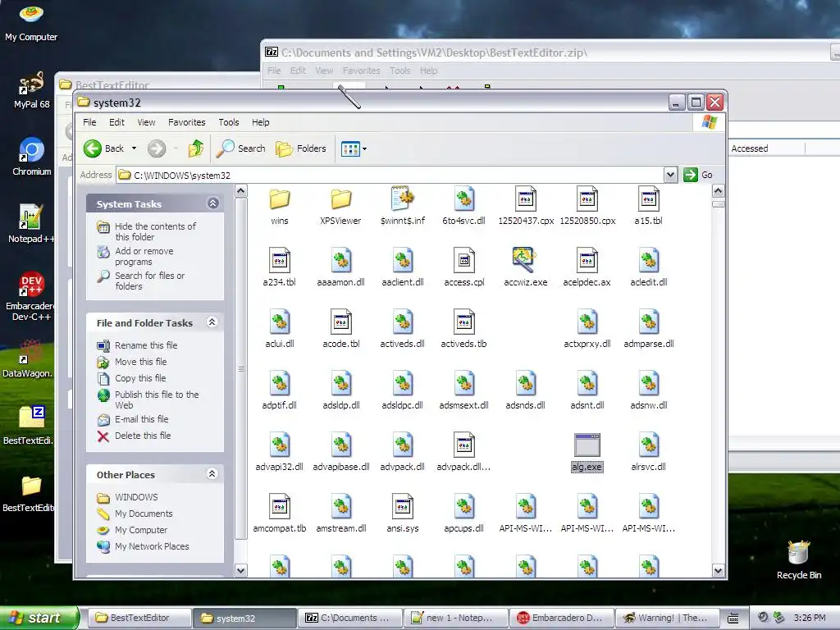Open the Edit menu in system32
Viewport: 840px width, 630px height.
click(116, 122)
